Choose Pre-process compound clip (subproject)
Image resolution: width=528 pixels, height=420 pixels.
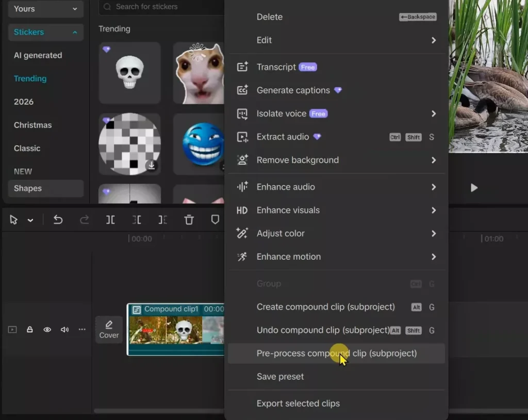click(336, 354)
